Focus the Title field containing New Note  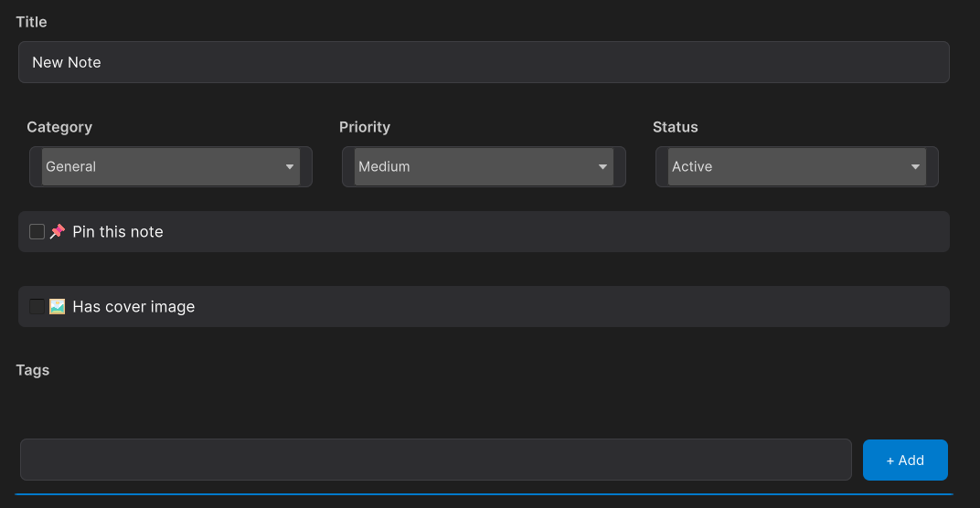[x=483, y=62]
